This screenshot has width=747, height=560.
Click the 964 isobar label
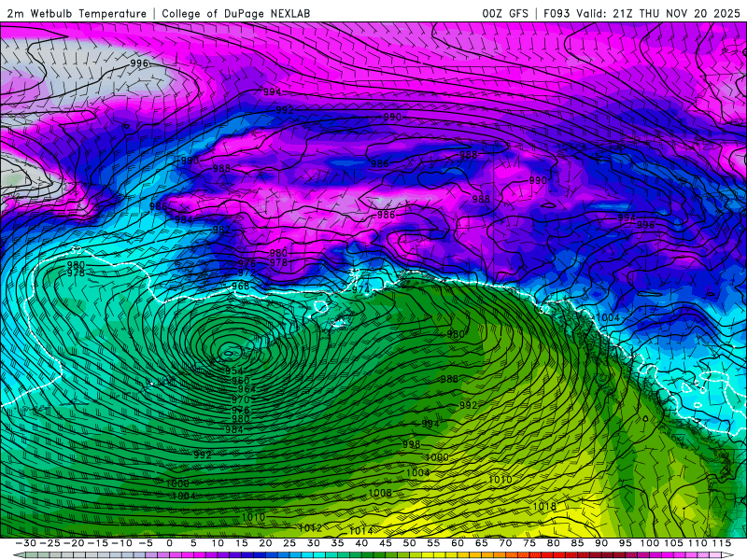coord(247,389)
